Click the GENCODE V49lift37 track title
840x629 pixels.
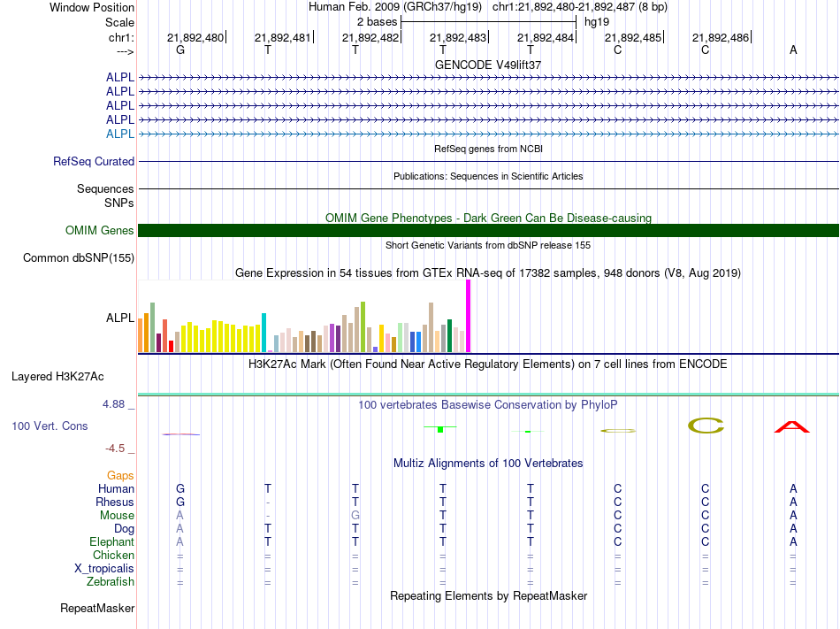coord(488,65)
